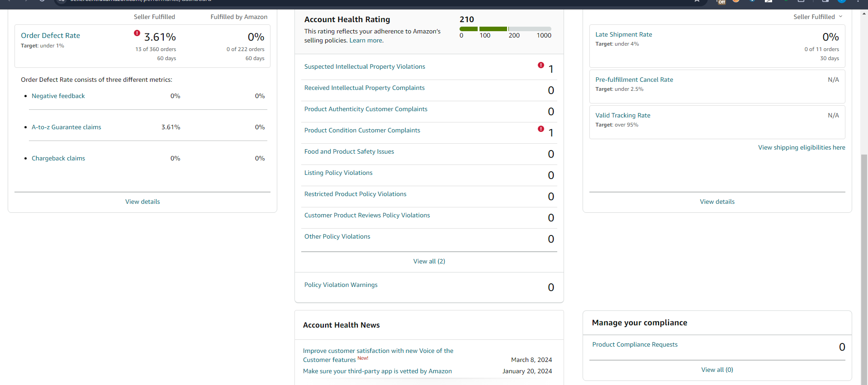The image size is (868, 385).
Task: Open Listing Policy Violations
Action: point(338,173)
